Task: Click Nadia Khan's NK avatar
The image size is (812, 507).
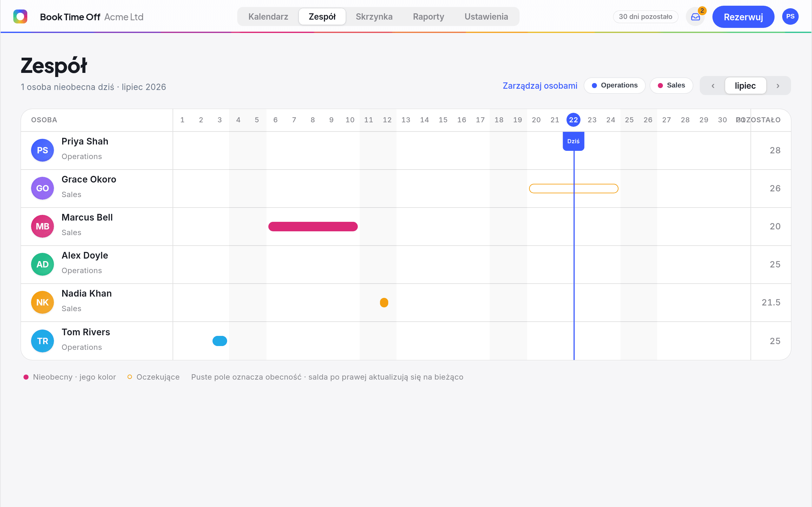Action: pyautogui.click(x=43, y=302)
